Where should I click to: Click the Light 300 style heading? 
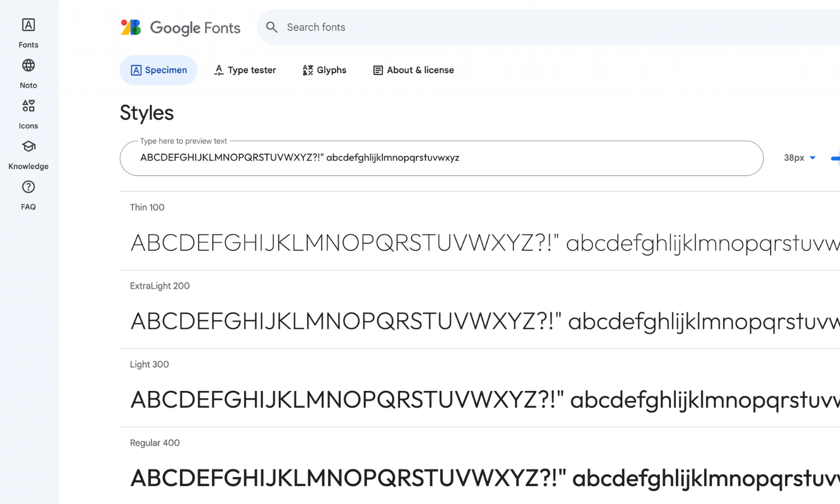(149, 364)
